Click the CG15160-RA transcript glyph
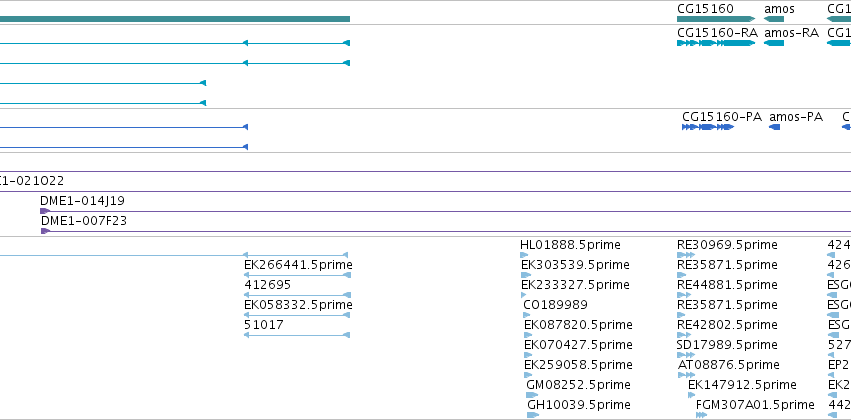 (716, 43)
